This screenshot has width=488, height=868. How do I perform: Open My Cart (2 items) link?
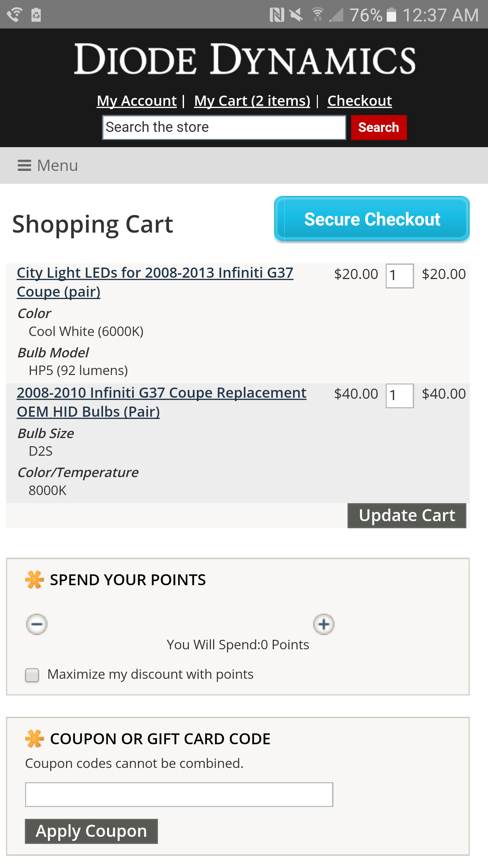(252, 101)
